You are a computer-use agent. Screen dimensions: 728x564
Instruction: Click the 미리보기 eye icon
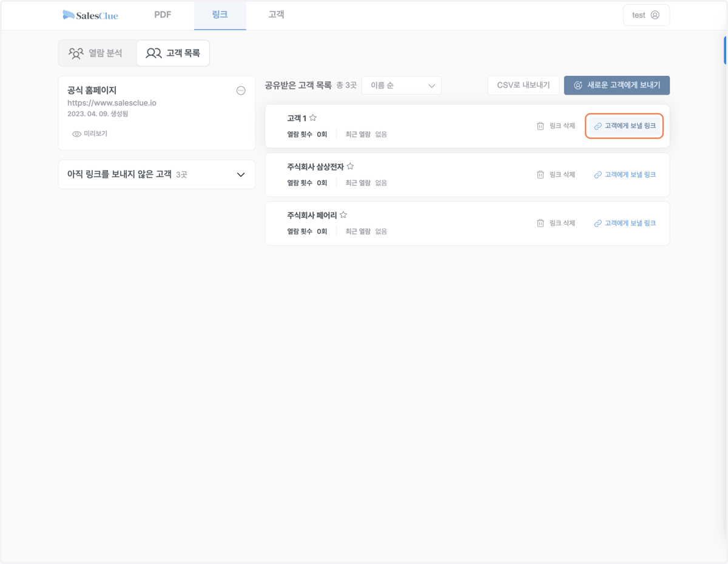[x=76, y=134]
